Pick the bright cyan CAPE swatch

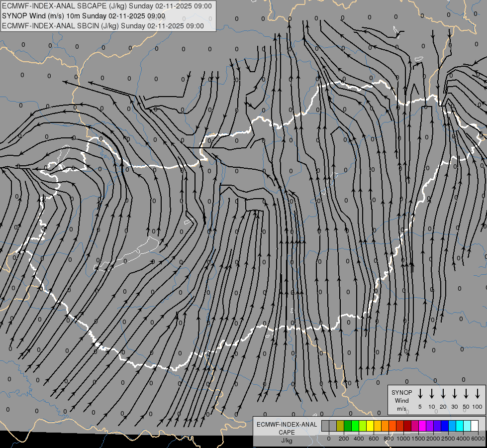pos(460,426)
